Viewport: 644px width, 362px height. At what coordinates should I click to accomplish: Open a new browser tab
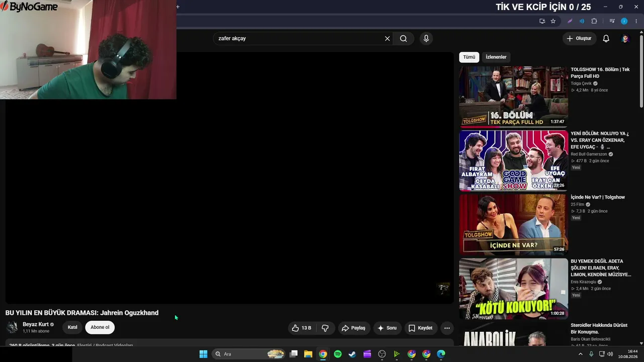[178, 7]
